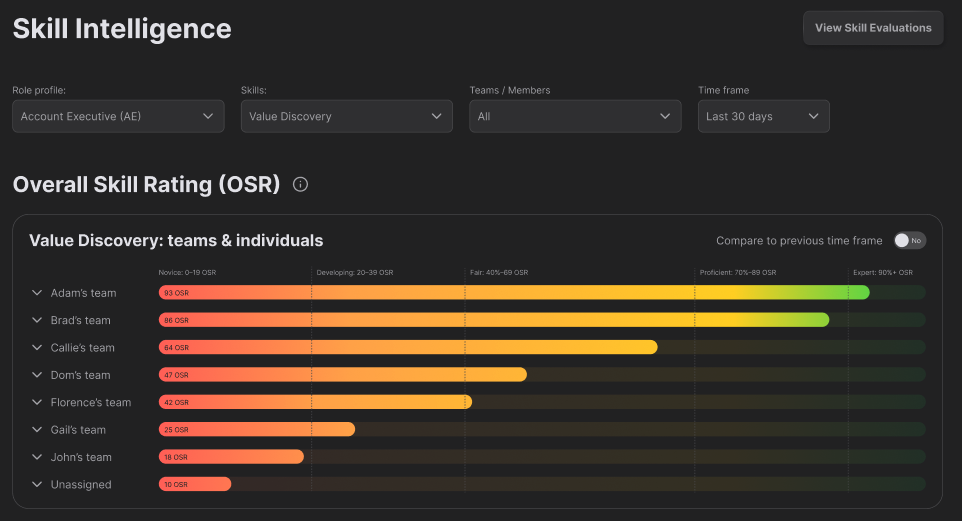Click the Expert: 90%+ OSR scale label

(883, 272)
